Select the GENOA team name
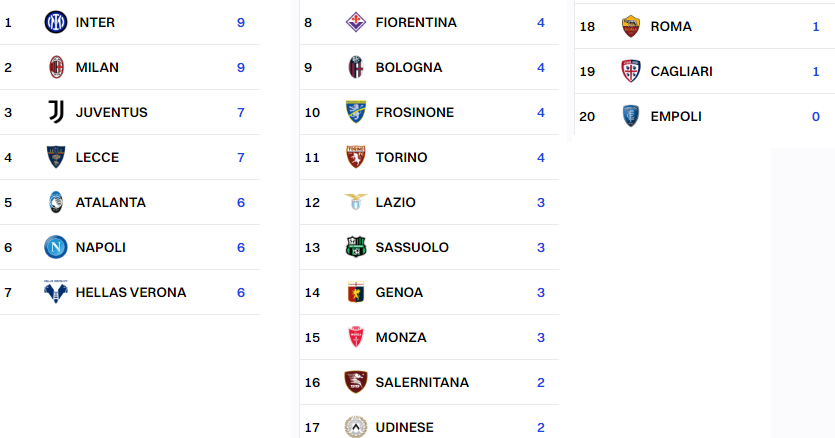 (x=399, y=293)
